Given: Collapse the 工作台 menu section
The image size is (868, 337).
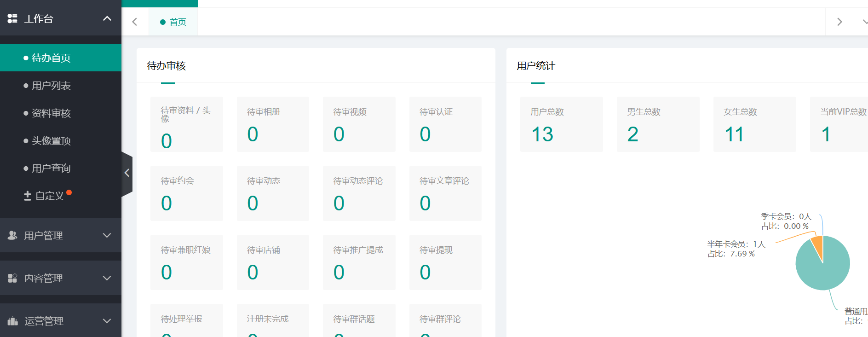Looking at the screenshot, I should point(107,18).
